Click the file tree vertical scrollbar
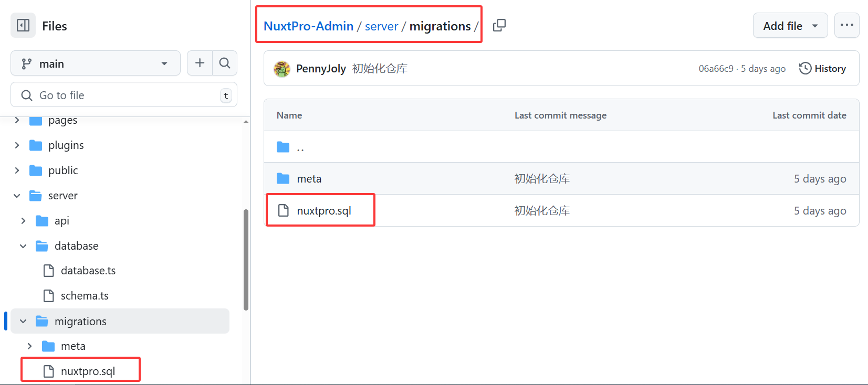 click(x=246, y=260)
